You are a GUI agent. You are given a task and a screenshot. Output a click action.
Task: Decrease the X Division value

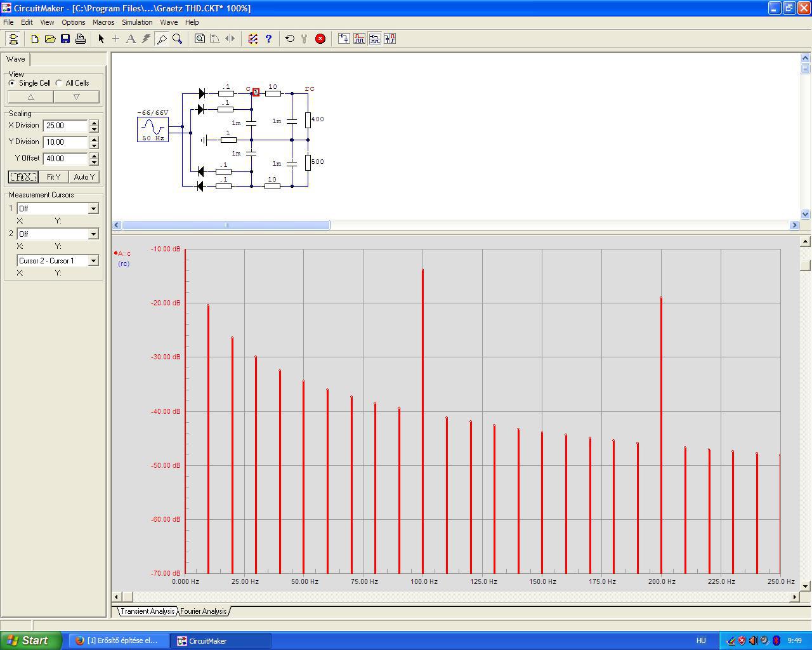[x=94, y=129]
